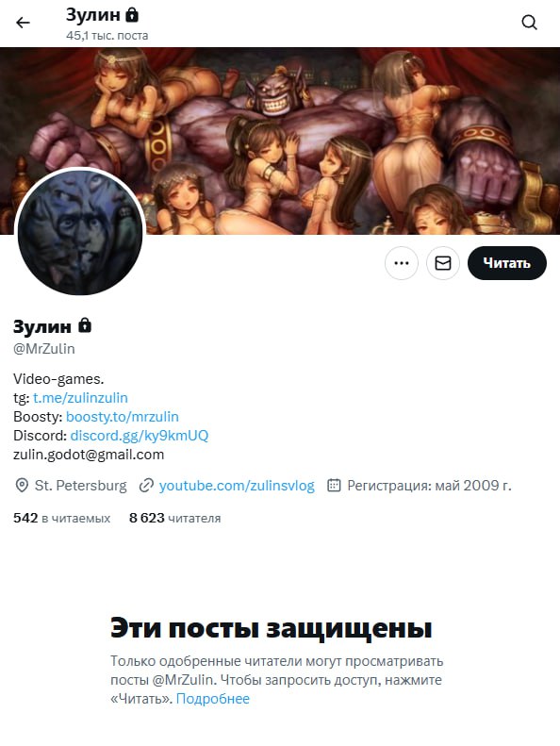Click the lock icon beside the header name
Image resolution: width=560 pixels, height=746 pixels.
132,15
